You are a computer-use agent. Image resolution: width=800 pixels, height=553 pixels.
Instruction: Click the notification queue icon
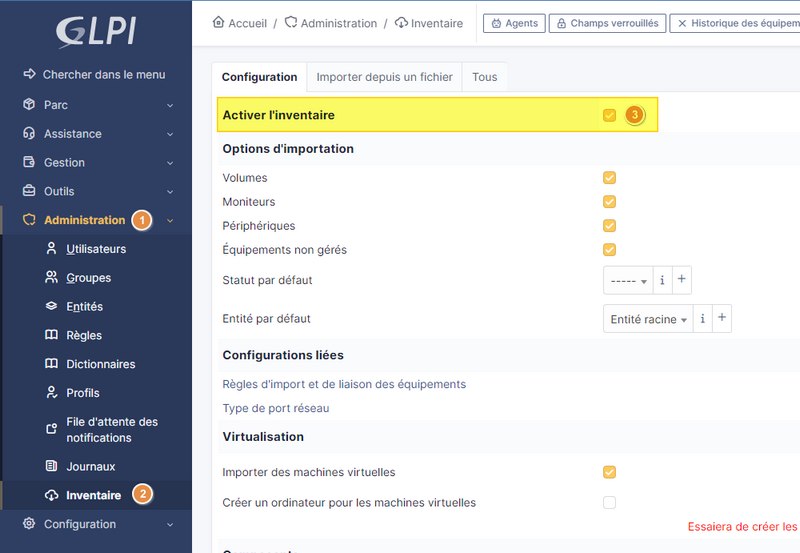[x=51, y=429]
